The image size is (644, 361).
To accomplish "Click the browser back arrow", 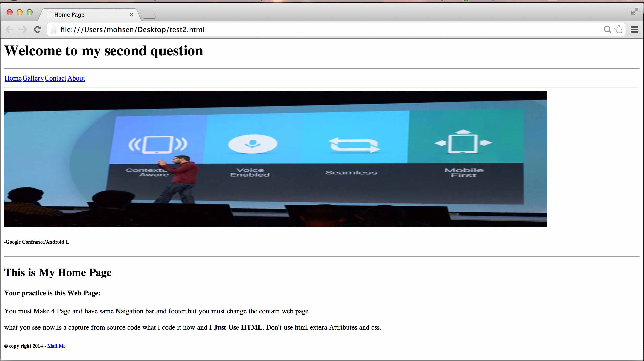I will 9,30.
